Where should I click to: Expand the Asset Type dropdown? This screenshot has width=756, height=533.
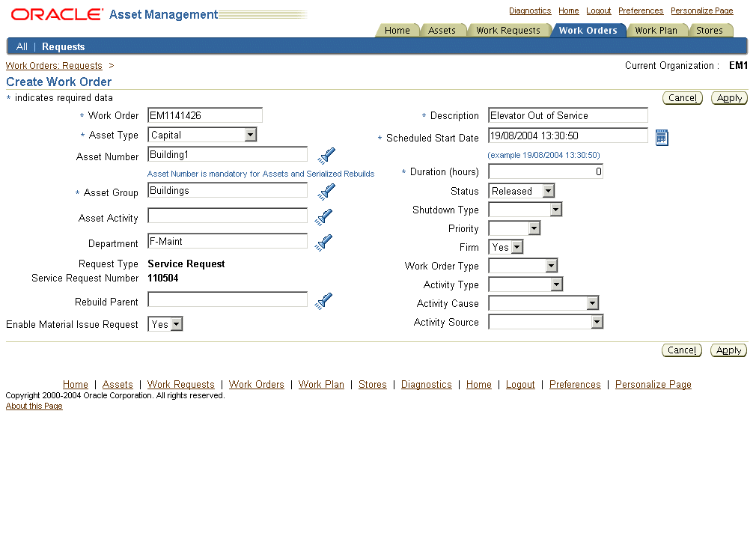(x=202, y=135)
